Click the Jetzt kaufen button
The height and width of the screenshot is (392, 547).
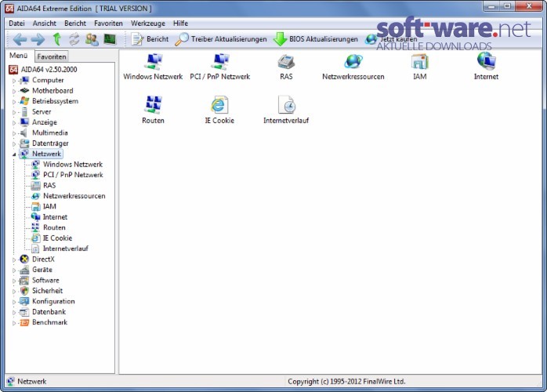click(x=391, y=39)
